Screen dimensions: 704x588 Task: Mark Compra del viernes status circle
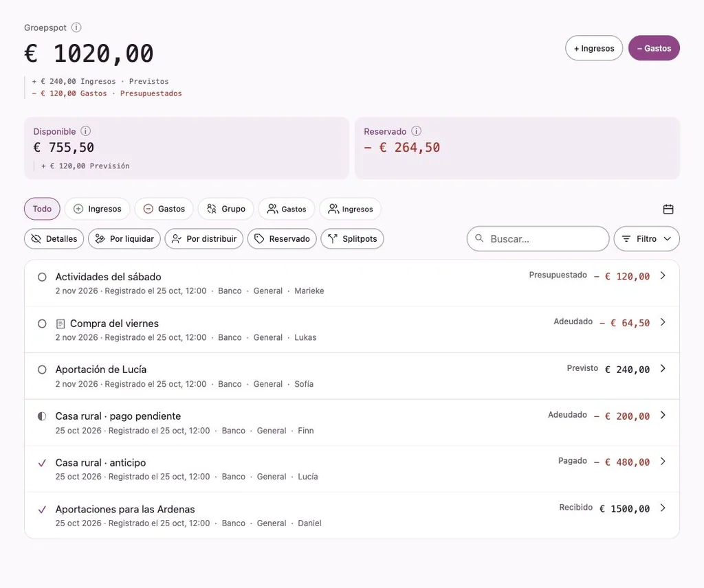point(42,324)
